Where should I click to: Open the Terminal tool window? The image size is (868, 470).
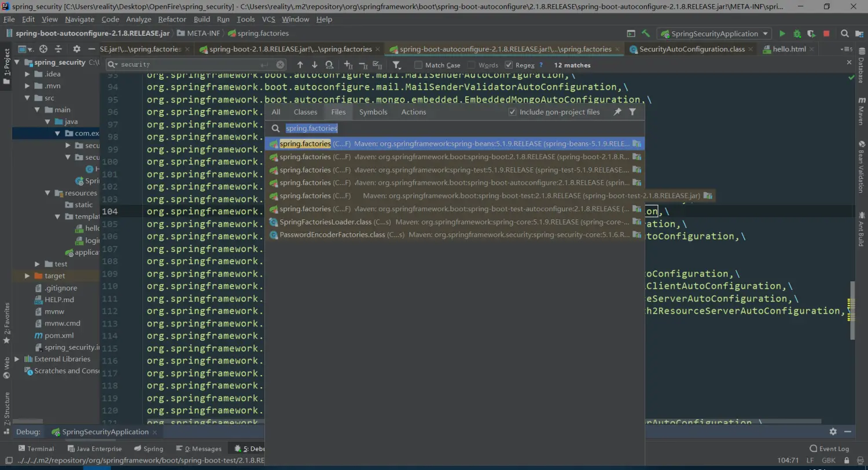click(36, 449)
